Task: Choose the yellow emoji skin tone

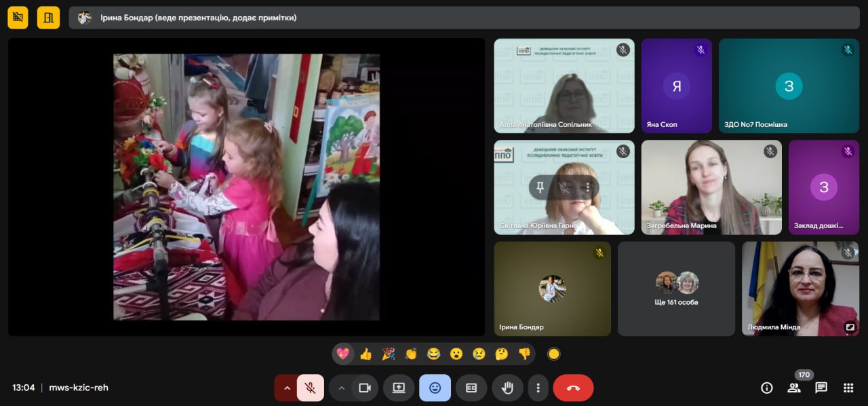Action: pyautogui.click(x=554, y=354)
